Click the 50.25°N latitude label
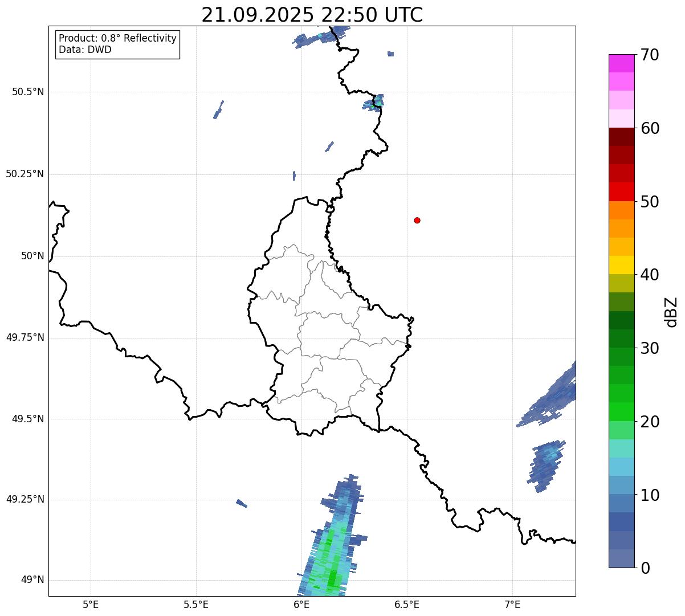 [x=25, y=174]
